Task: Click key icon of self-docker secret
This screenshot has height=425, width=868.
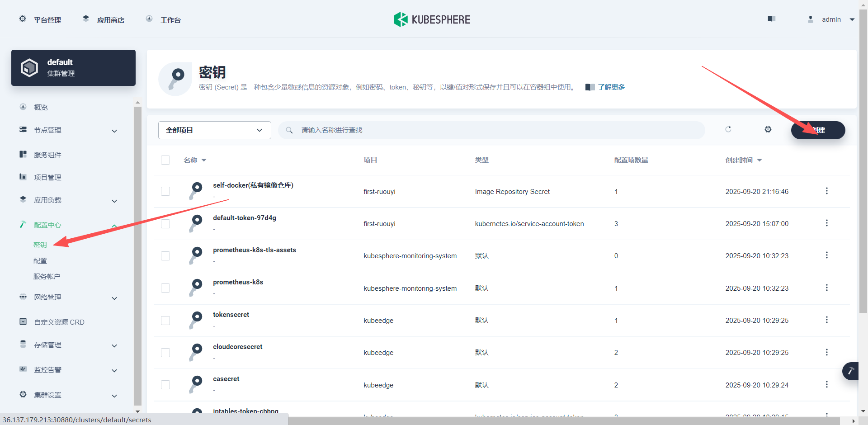Action: [196, 191]
